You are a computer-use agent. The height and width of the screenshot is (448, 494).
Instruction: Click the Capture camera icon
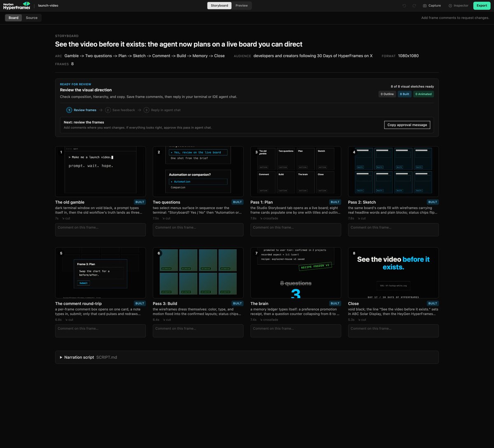[425, 6]
